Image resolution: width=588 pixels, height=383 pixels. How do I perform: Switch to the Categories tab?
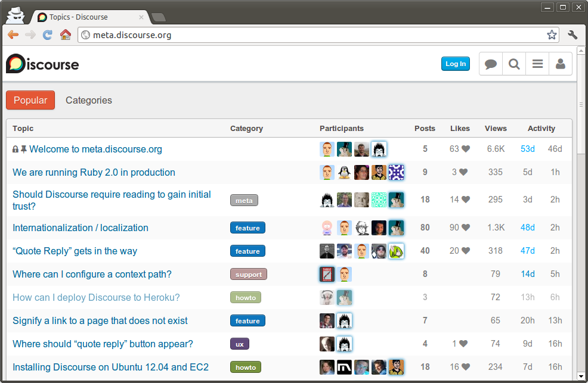[89, 100]
